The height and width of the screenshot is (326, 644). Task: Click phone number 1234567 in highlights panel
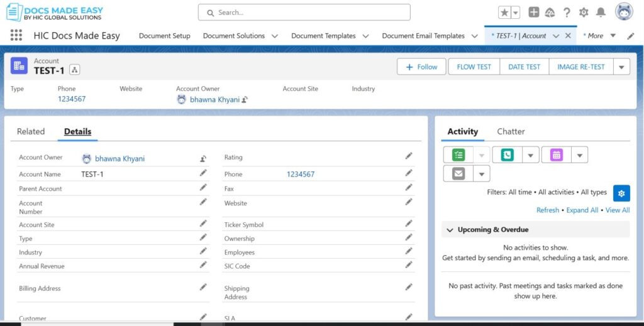pos(72,99)
